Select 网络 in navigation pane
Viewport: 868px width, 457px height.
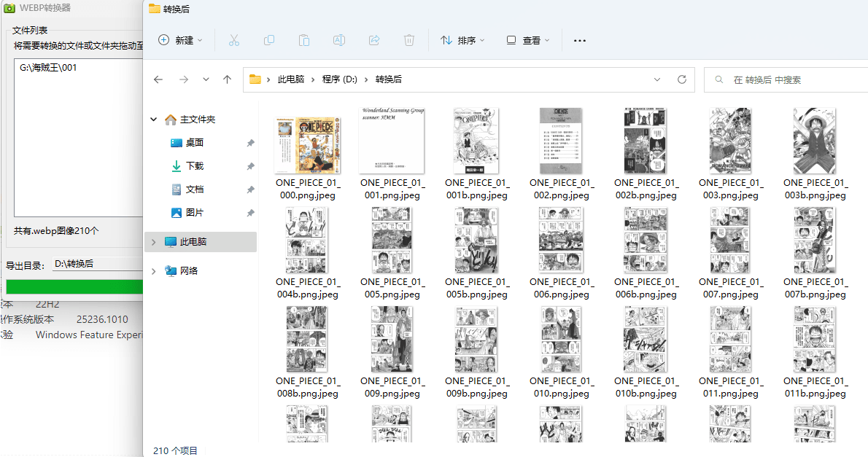(189, 271)
